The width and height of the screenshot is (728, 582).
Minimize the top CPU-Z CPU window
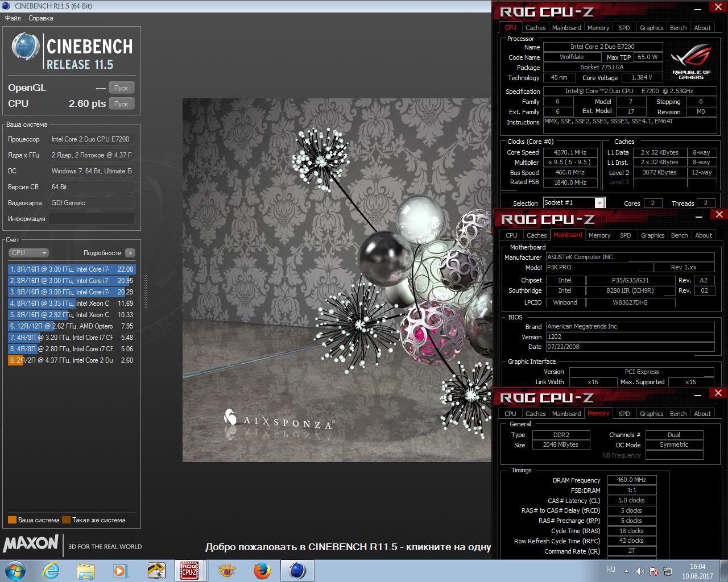coord(699,9)
